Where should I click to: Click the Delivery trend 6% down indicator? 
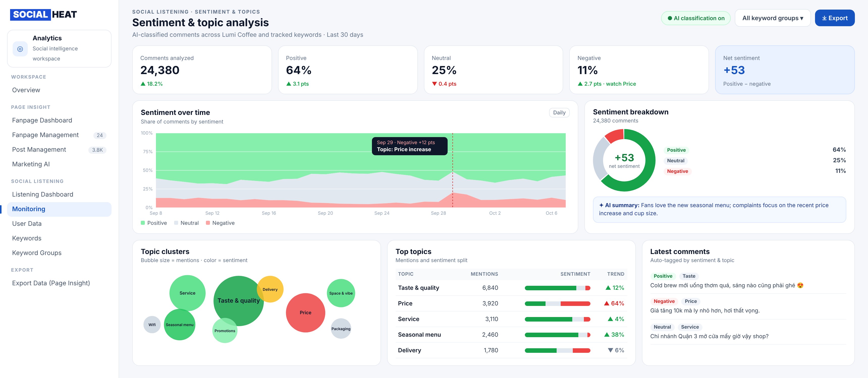616,350
